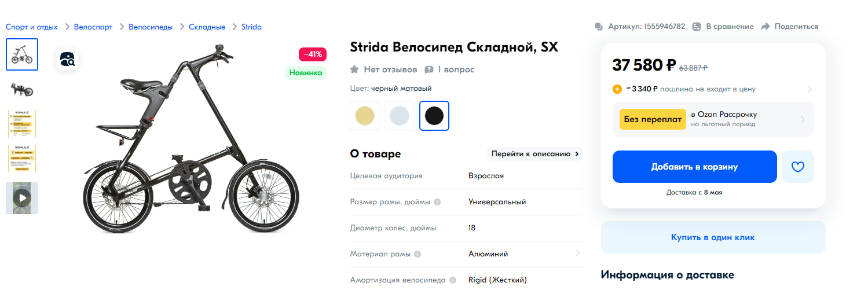Click the star icon near Нет отзывов

pyautogui.click(x=354, y=69)
